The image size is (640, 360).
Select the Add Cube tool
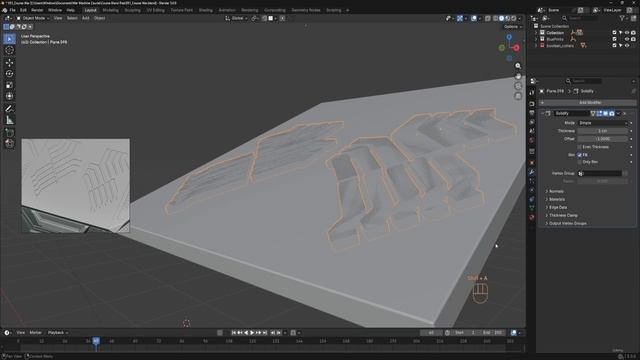[9, 133]
